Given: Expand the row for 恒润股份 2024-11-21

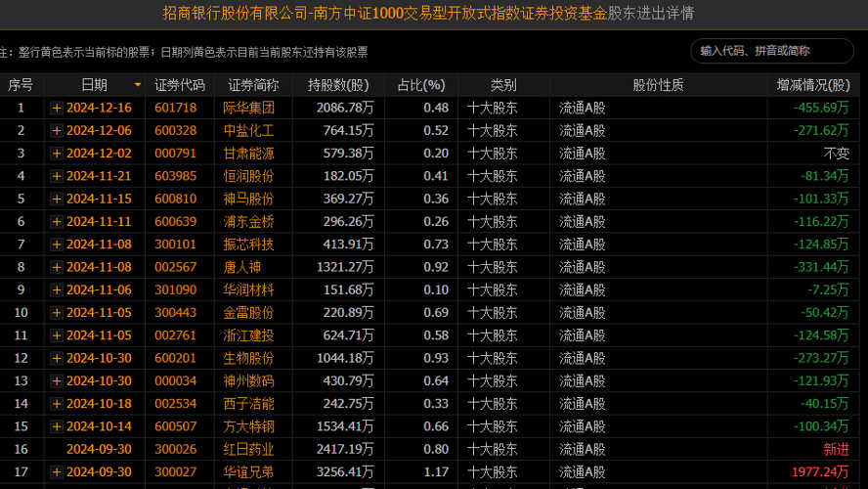Looking at the screenshot, I should click(x=57, y=176).
